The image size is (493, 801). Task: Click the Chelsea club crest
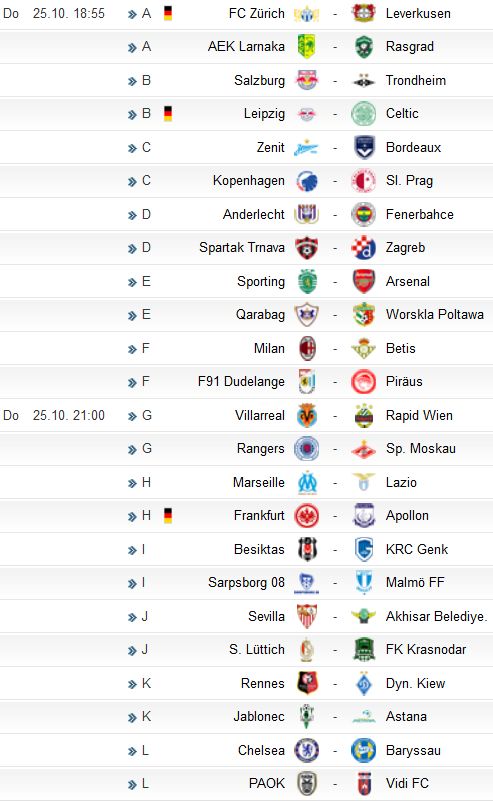[x=307, y=750]
